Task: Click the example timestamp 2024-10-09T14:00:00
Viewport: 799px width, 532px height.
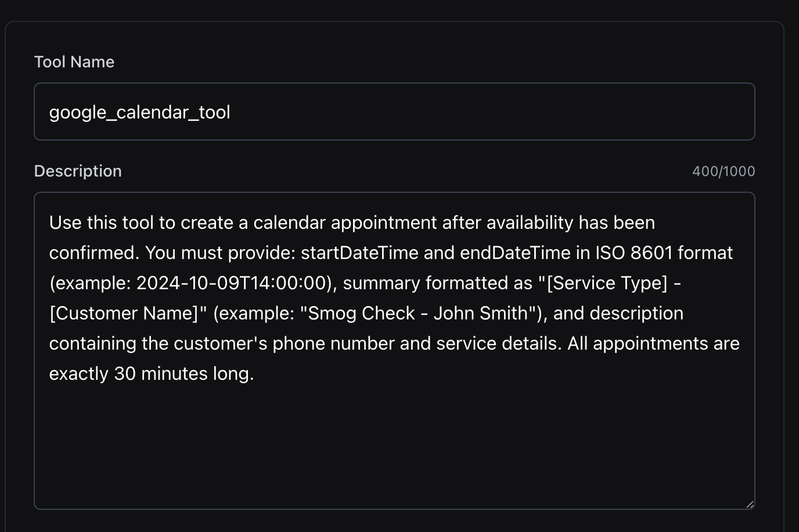Action: click(x=232, y=283)
